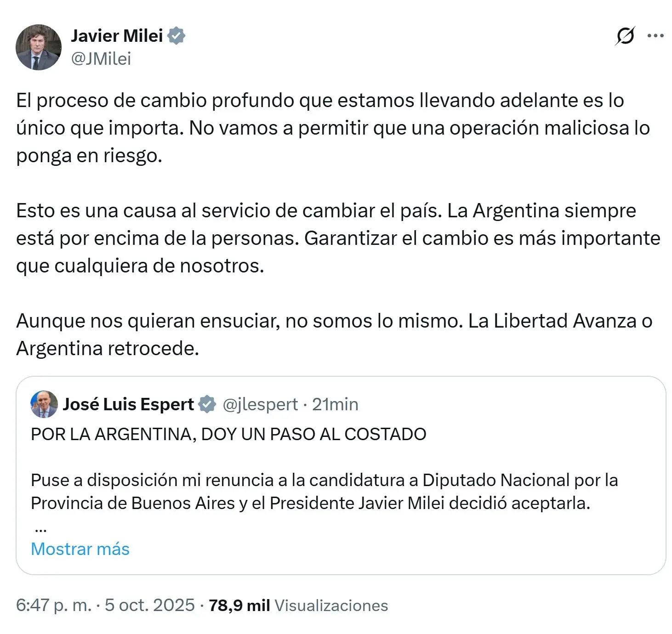Viewport: 672px width, 634px height.
Task: Click quoted text about 'Puse a disposición mi renuncia'
Action: tap(324, 492)
